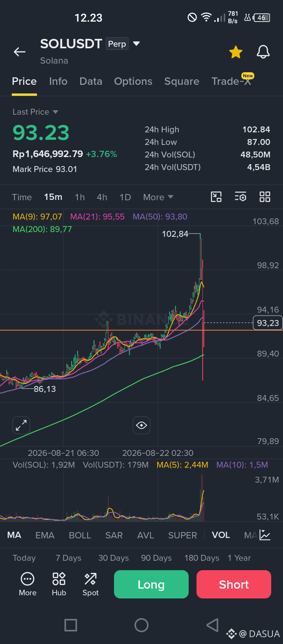Select the 1D chart interval

click(x=125, y=197)
